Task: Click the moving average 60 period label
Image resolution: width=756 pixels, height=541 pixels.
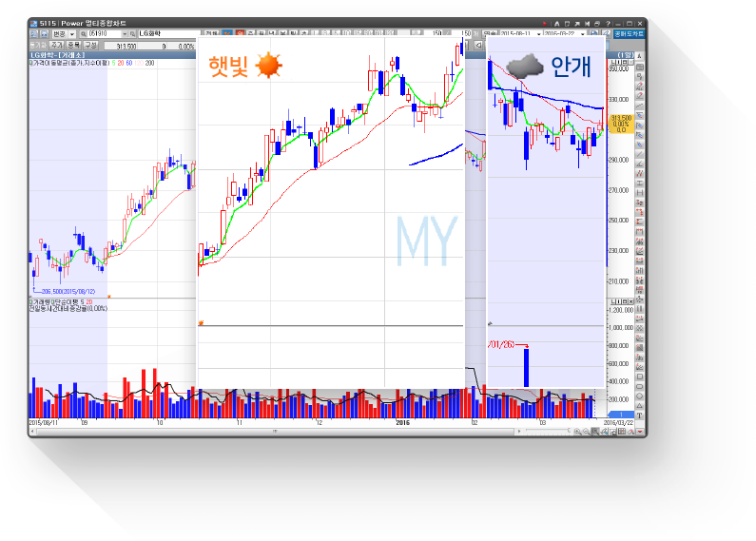Action: pyautogui.click(x=129, y=63)
